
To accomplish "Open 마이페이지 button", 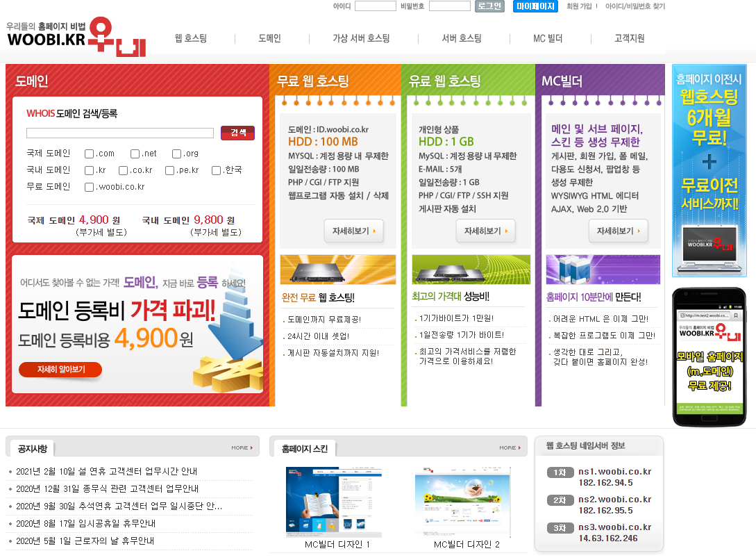I will (x=535, y=6).
